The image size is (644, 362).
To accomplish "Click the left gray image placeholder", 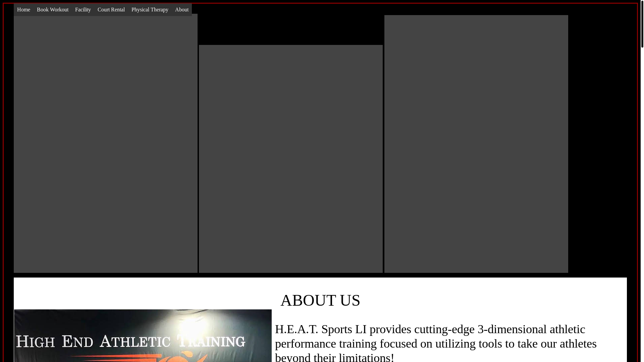I will 106,144.
